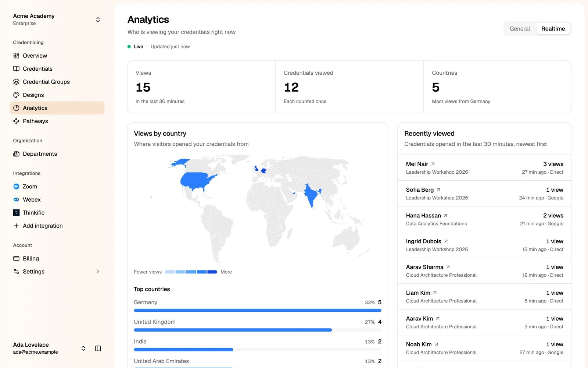Click the Webex integration icon
Image resolution: width=588 pixels, height=368 pixels.
click(16, 199)
